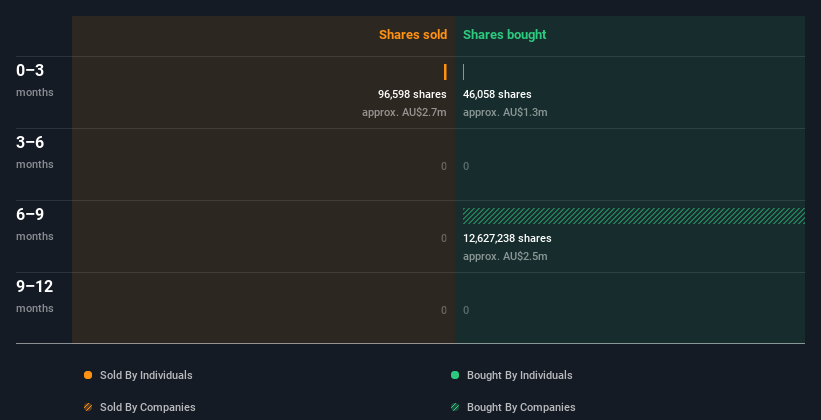Select the Sold By Companies legend label
This screenshot has height=420, width=821.
pos(148,407)
